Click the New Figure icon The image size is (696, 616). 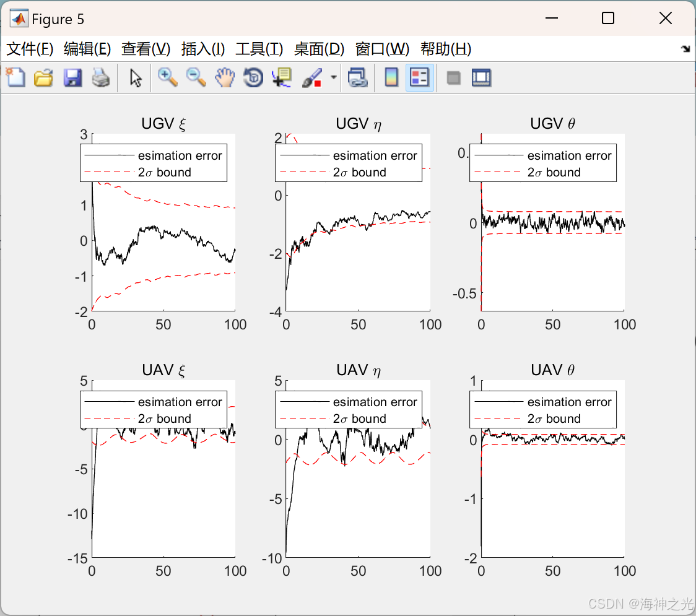click(15, 77)
